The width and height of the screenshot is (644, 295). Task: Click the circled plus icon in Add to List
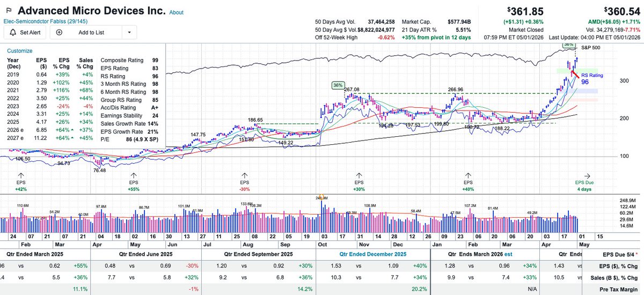tap(58, 32)
